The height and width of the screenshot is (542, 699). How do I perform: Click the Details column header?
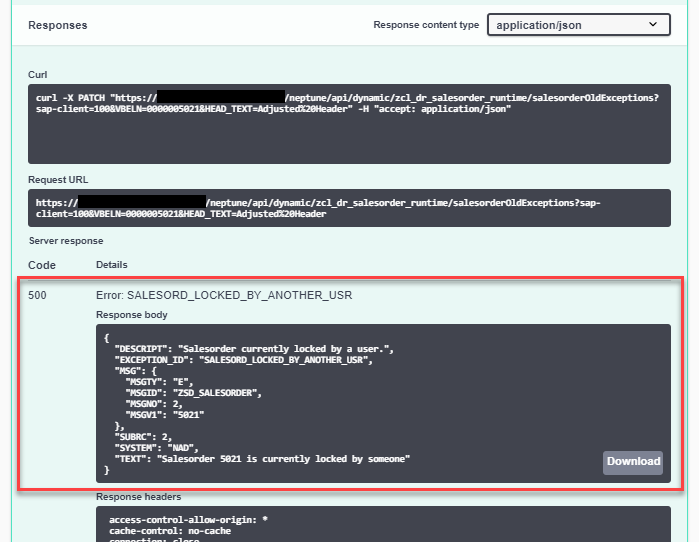pyautogui.click(x=111, y=265)
